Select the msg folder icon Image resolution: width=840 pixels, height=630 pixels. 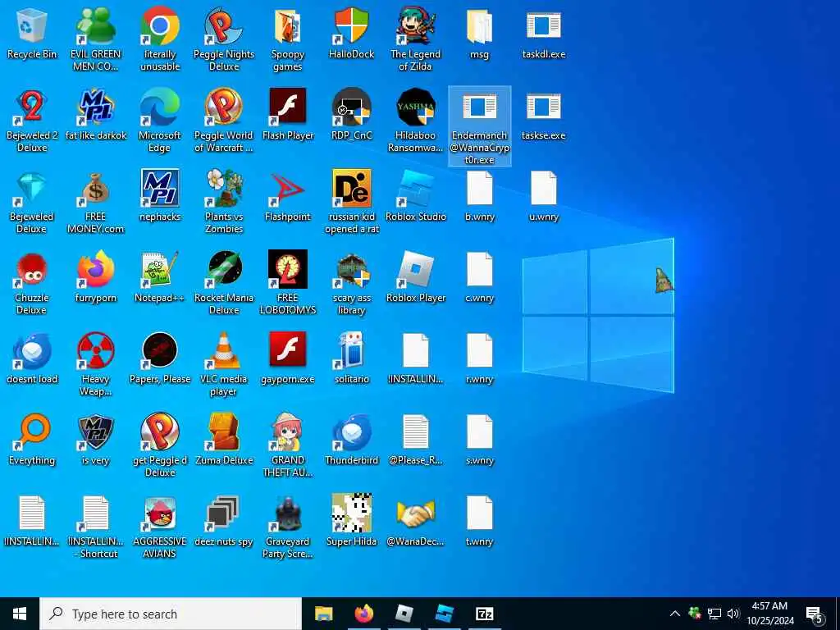click(x=479, y=25)
